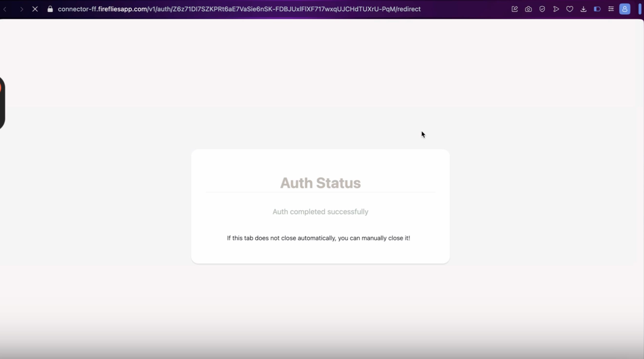Image resolution: width=644 pixels, height=359 pixels.
Task: Select the 'Auth Status' heading text
Action: point(320,183)
